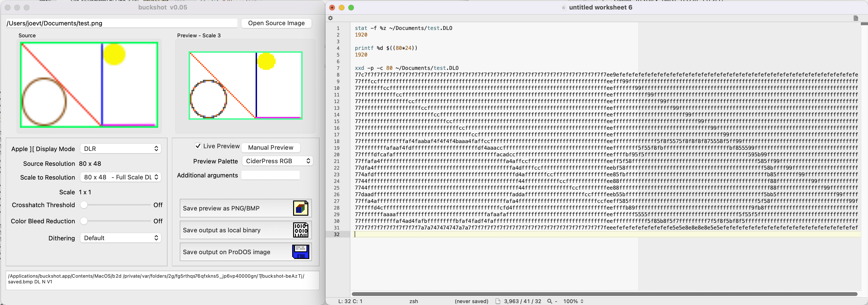The image size is (868, 305).
Task: Click the binary file icon next to Save output as local binary
Action: tap(300, 230)
